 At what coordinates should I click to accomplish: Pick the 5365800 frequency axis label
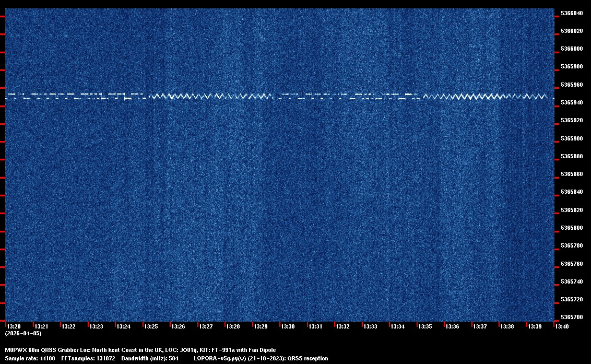[x=572, y=228]
